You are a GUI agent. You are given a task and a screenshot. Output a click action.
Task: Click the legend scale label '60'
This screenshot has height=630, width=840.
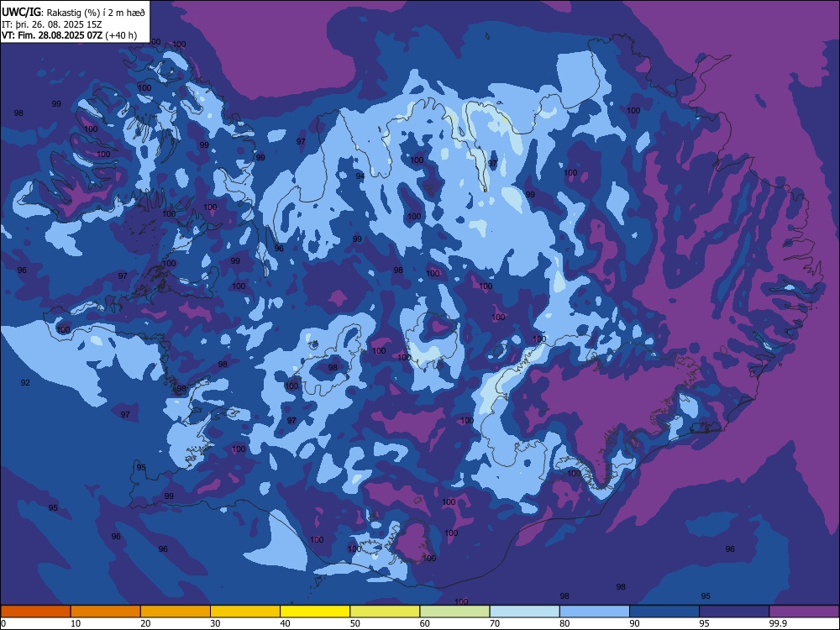click(x=425, y=623)
